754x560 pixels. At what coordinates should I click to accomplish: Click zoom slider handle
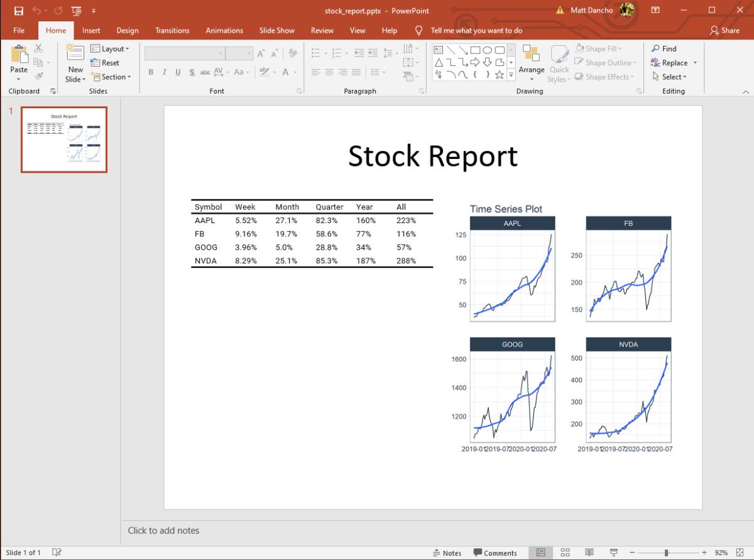pos(666,552)
